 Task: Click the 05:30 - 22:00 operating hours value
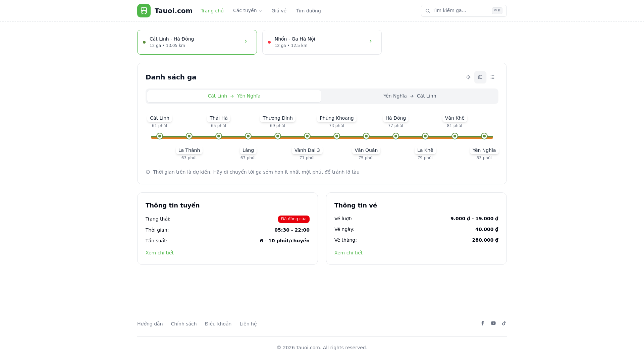coord(292,230)
